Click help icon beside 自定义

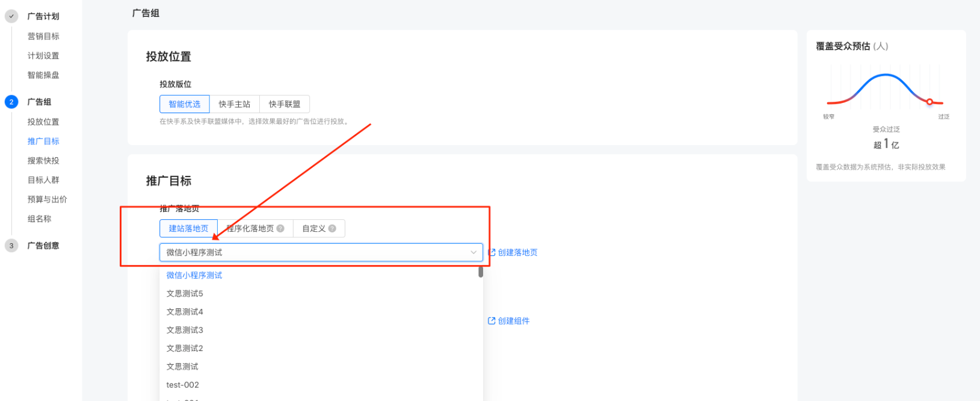pos(332,228)
